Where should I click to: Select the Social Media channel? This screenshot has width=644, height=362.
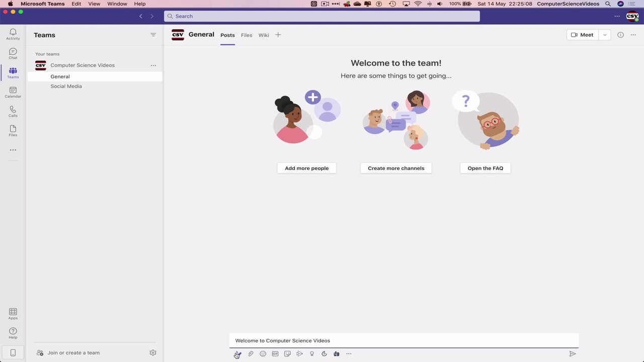point(95,86)
